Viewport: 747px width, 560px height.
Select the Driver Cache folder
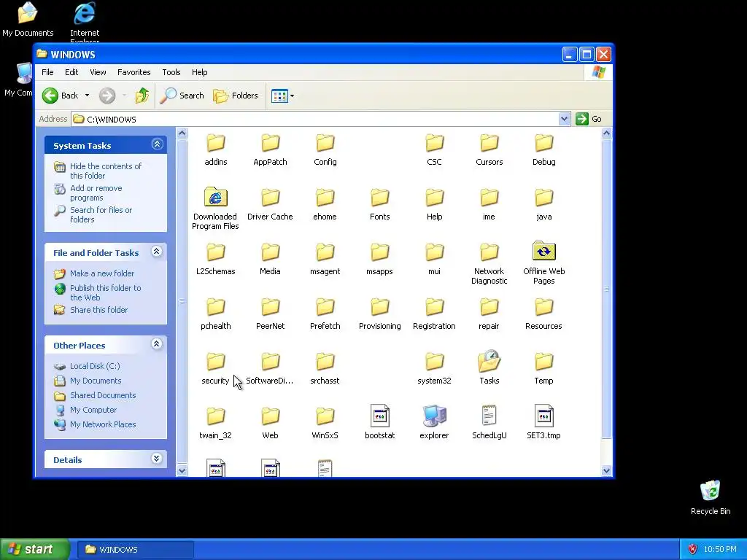(270, 204)
